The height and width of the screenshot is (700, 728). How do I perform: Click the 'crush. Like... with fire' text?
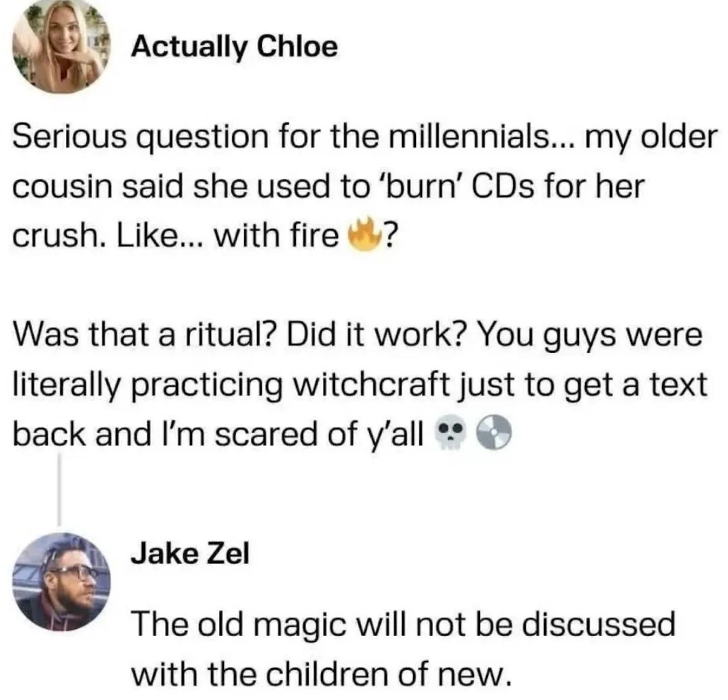(177, 237)
